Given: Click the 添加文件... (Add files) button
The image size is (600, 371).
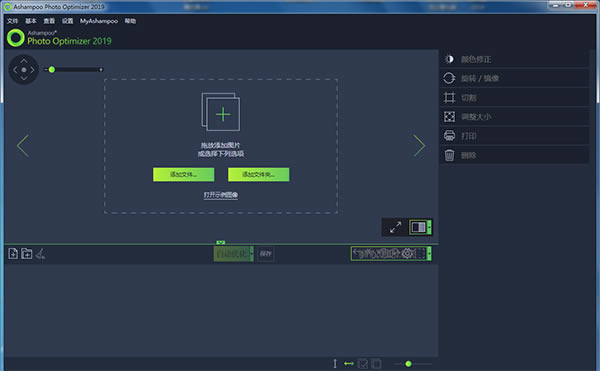Looking at the screenshot, I should (x=184, y=174).
